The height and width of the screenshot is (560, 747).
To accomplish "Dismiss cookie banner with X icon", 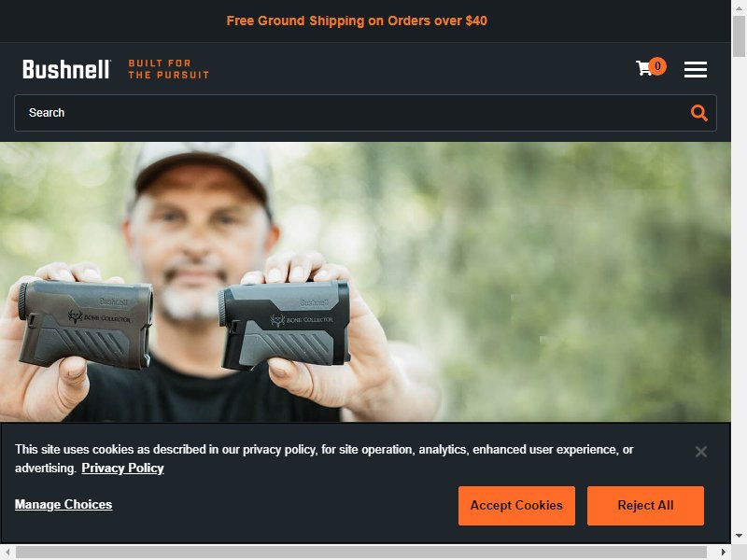I will 701,452.
